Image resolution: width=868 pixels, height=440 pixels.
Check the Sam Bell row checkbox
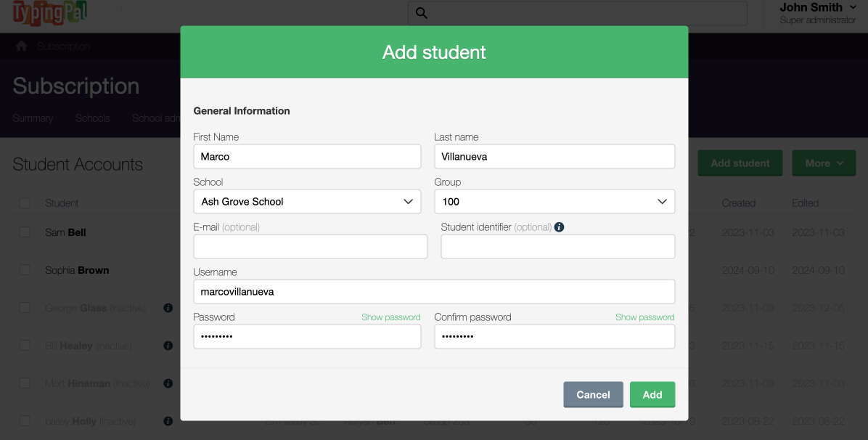tap(25, 232)
